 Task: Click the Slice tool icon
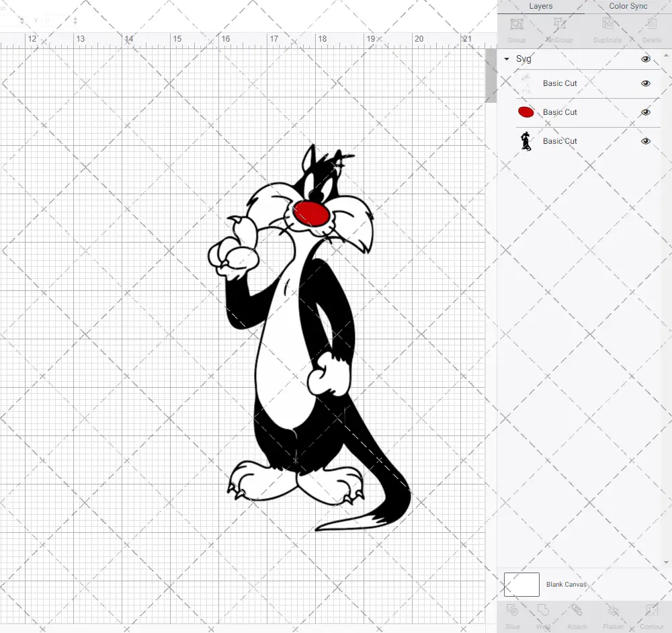(x=512, y=610)
